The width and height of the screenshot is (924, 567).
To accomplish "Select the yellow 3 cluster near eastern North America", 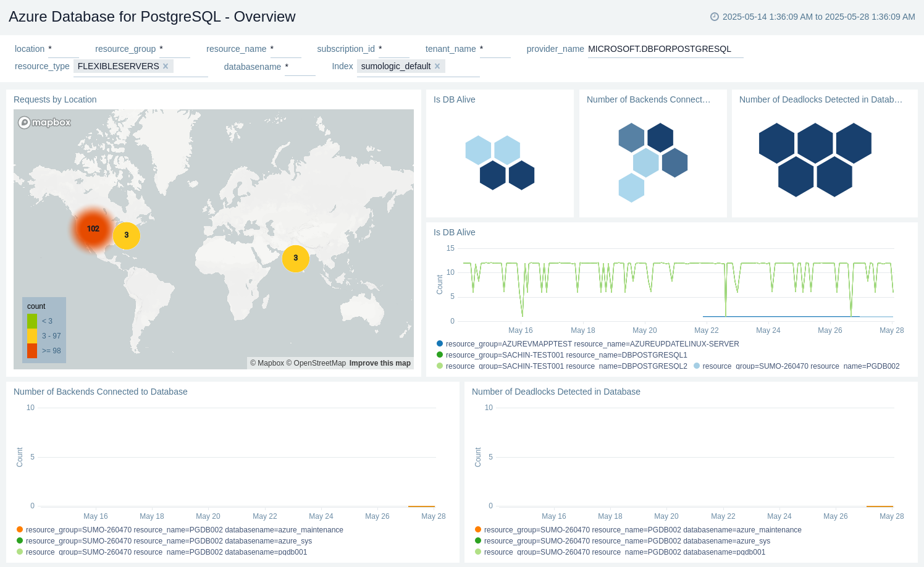I will 127,235.
